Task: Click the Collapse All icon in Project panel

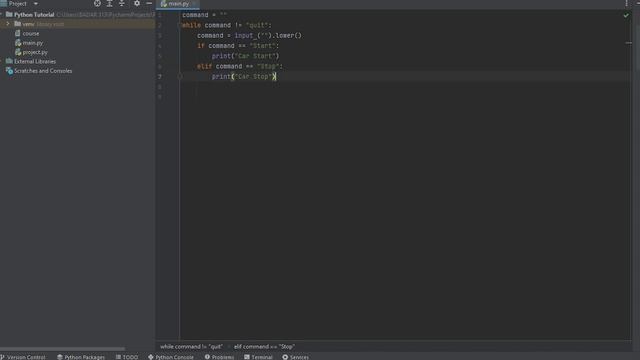Action: coord(122,4)
